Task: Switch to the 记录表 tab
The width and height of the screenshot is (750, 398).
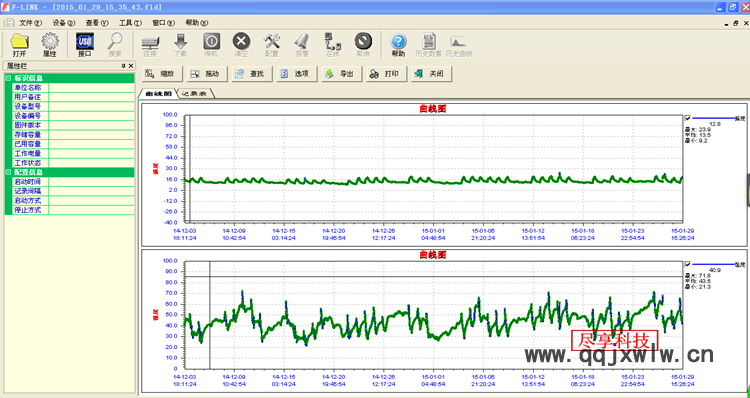Action: tap(194, 94)
